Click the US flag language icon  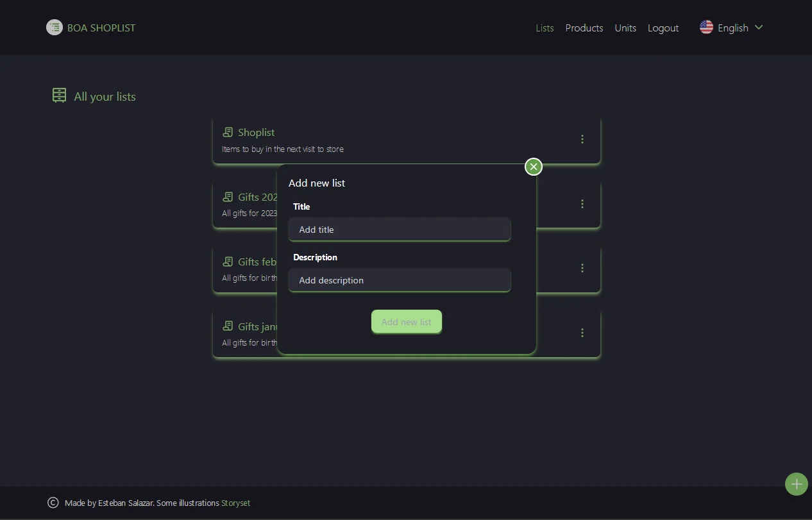[x=706, y=28]
